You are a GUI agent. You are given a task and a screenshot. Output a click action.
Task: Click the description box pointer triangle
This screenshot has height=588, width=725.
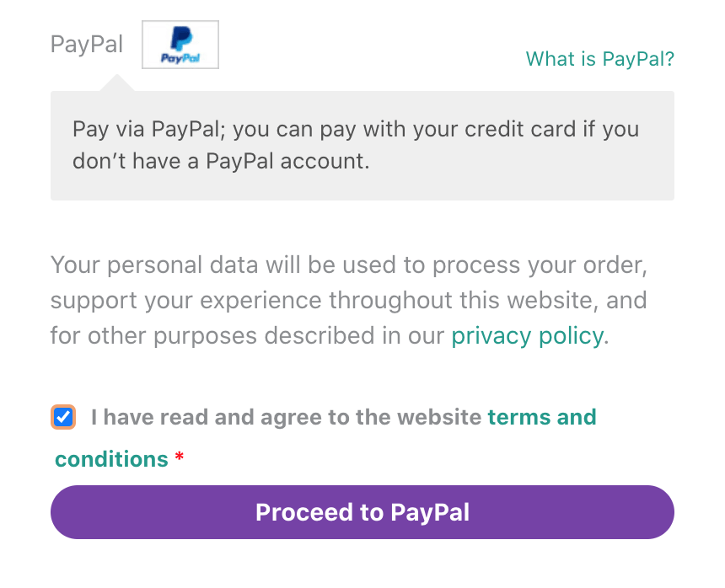pyautogui.click(x=117, y=83)
